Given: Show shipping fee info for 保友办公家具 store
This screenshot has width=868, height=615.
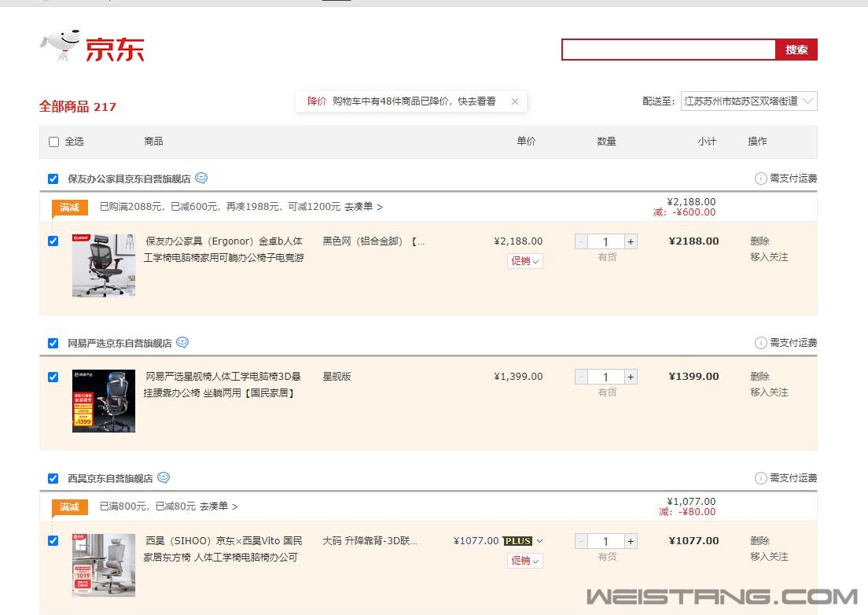Looking at the screenshot, I should pos(760,179).
